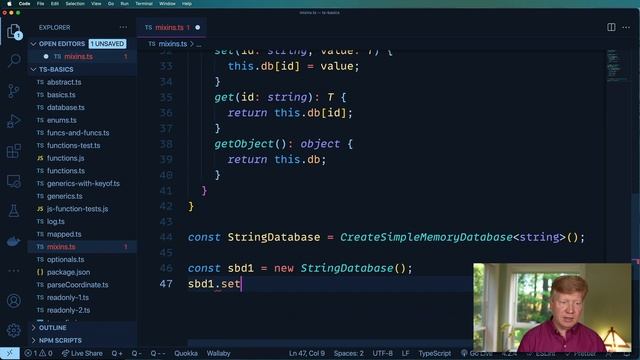Change LF end-of-line sequence
This screenshot has width=640, height=360.
pyautogui.click(x=405, y=353)
